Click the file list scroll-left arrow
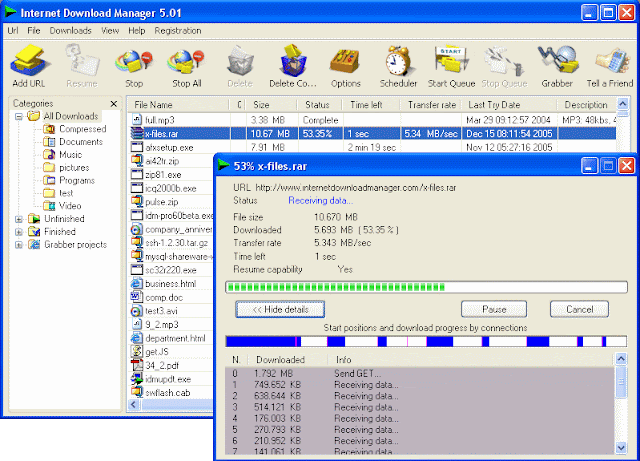This screenshot has width=640, height=461. [x=133, y=405]
